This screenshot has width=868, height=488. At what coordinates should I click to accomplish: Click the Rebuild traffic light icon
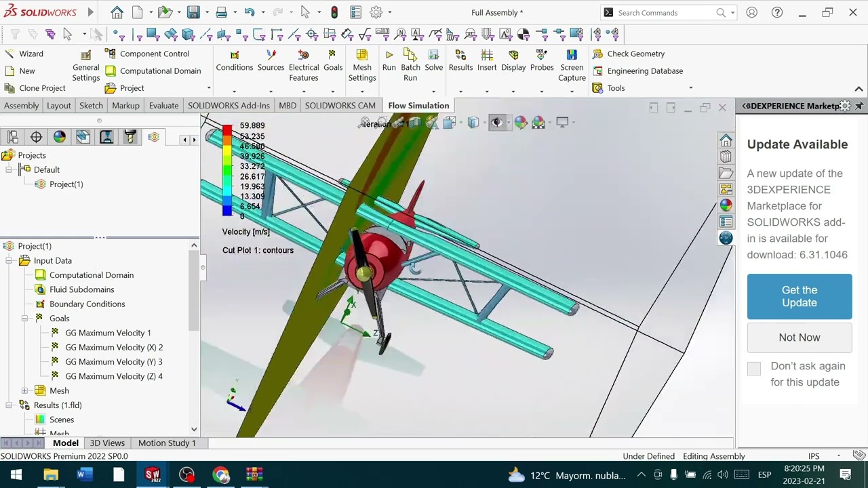[334, 12]
